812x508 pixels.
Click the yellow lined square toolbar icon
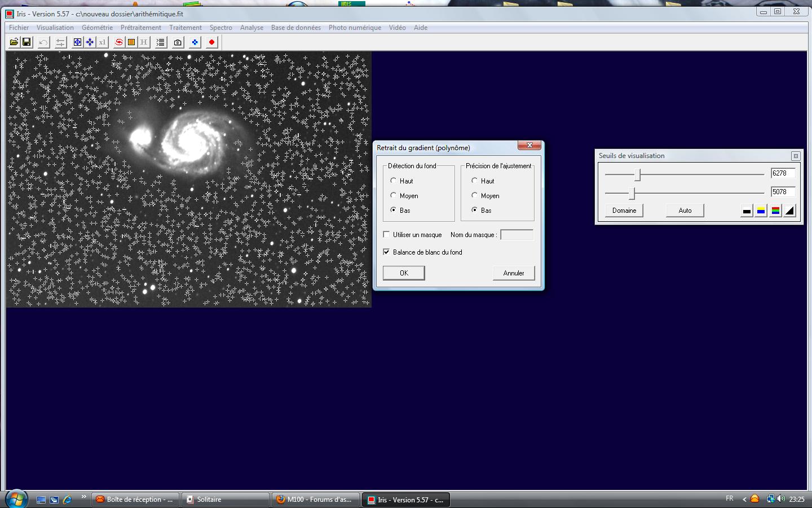(x=131, y=42)
